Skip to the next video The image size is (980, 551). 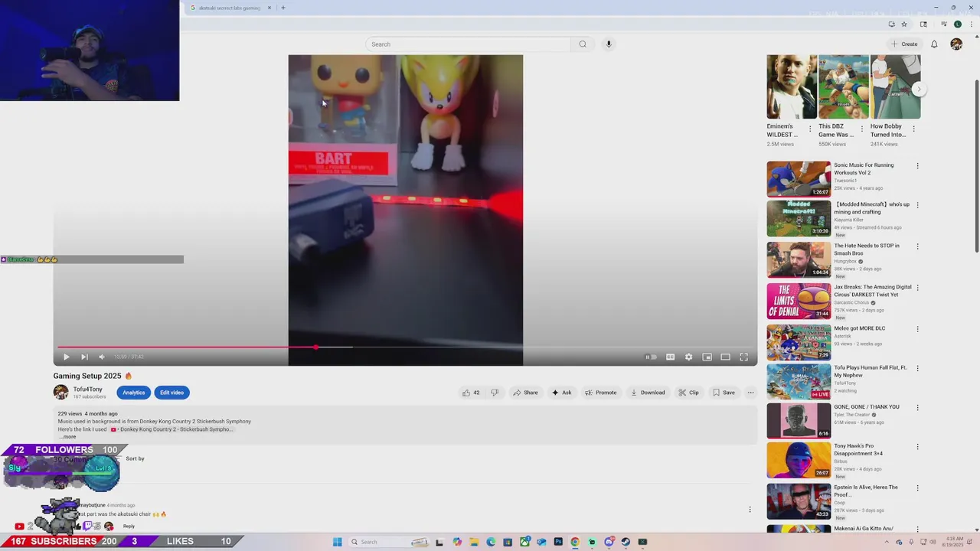(84, 357)
